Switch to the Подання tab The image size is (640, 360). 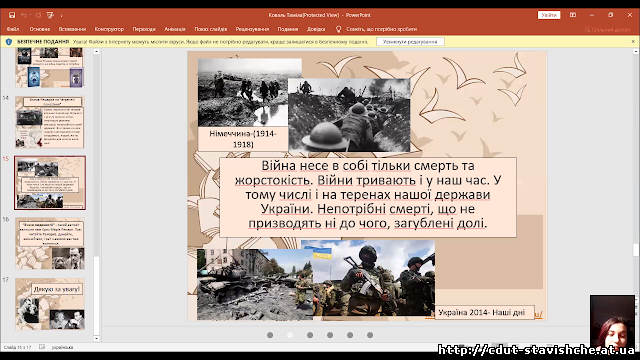tap(288, 29)
